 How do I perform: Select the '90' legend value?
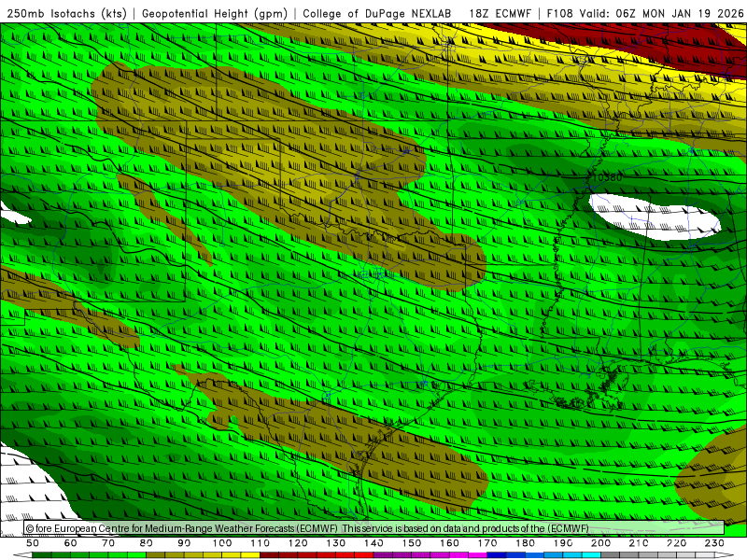[184, 543]
